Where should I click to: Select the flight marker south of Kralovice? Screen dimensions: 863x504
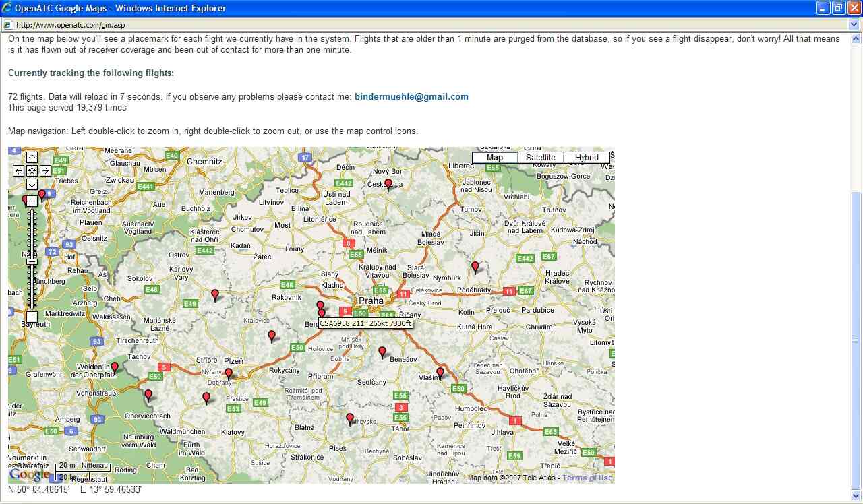272,336
